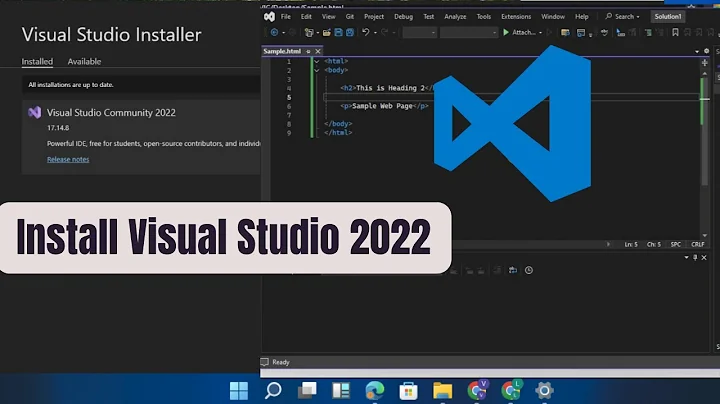Screen dimensions: 720x404
Task: Click the New Project toolbar icon
Action: (309, 33)
